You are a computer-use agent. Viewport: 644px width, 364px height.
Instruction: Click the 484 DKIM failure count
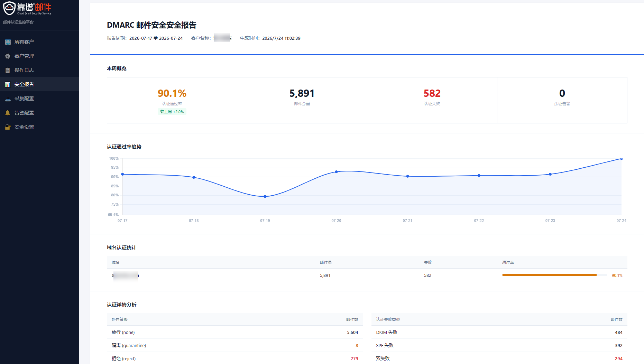coord(618,333)
